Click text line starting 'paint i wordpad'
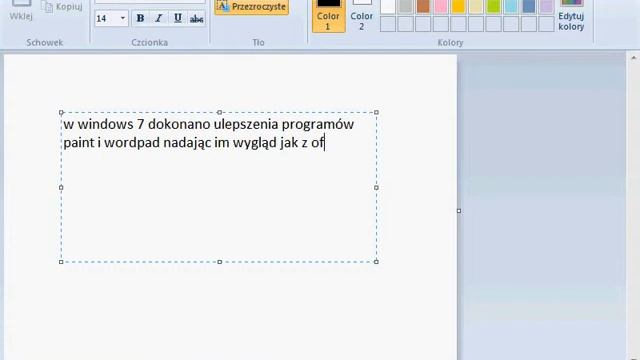 pyautogui.click(x=194, y=143)
